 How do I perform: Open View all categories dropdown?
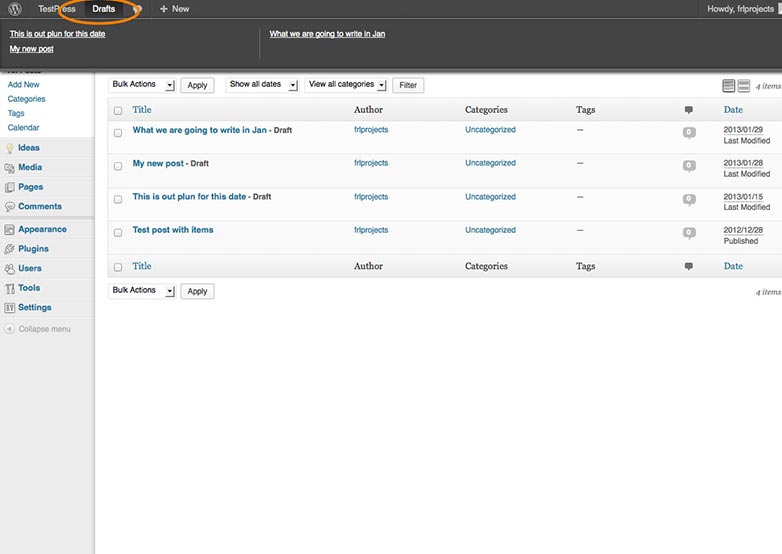coord(346,85)
